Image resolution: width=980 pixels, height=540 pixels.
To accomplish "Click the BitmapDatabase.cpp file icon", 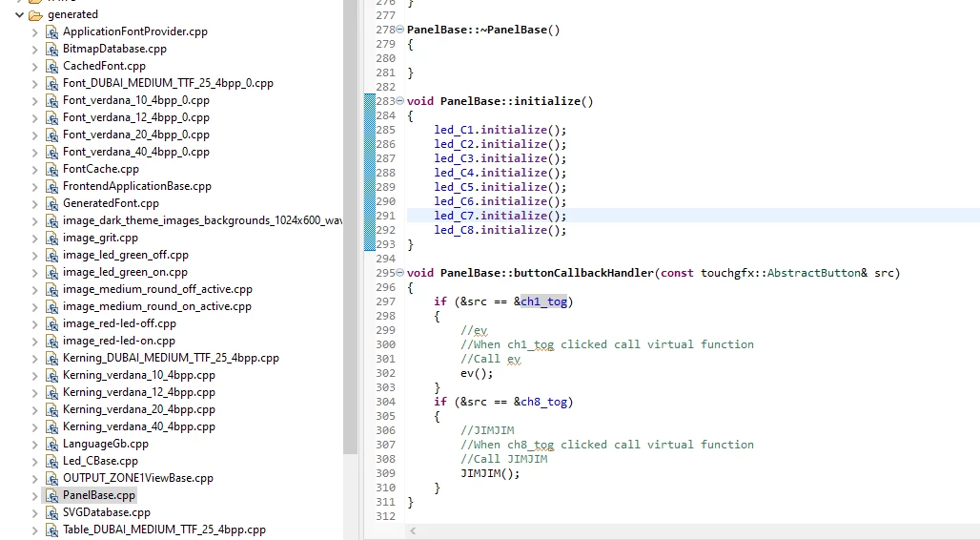I will [51, 49].
